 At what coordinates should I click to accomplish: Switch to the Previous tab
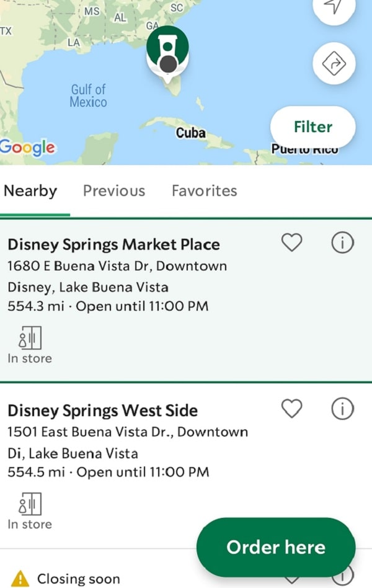(x=114, y=191)
